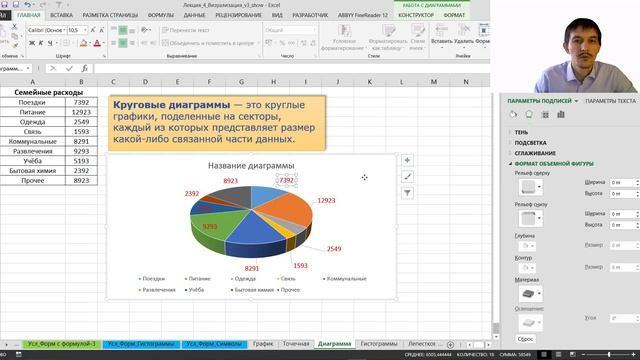This screenshot has width=640, height=360.
Task: Open macro recording icon in status bar
Action: click(x=18, y=354)
